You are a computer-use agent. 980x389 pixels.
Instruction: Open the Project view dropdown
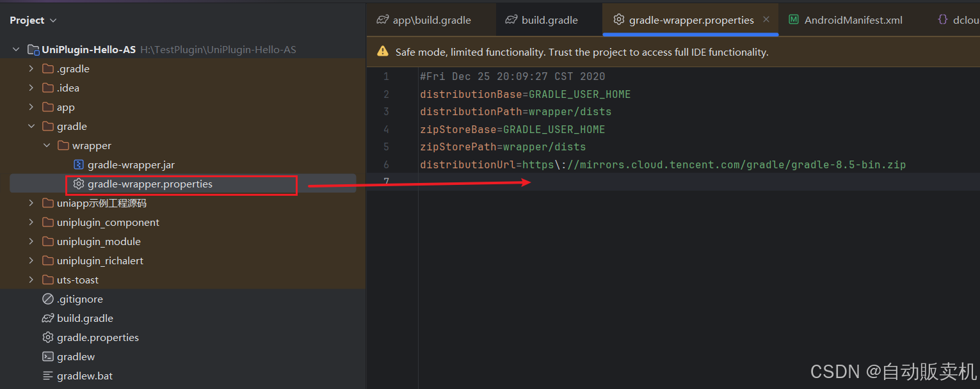[33, 20]
